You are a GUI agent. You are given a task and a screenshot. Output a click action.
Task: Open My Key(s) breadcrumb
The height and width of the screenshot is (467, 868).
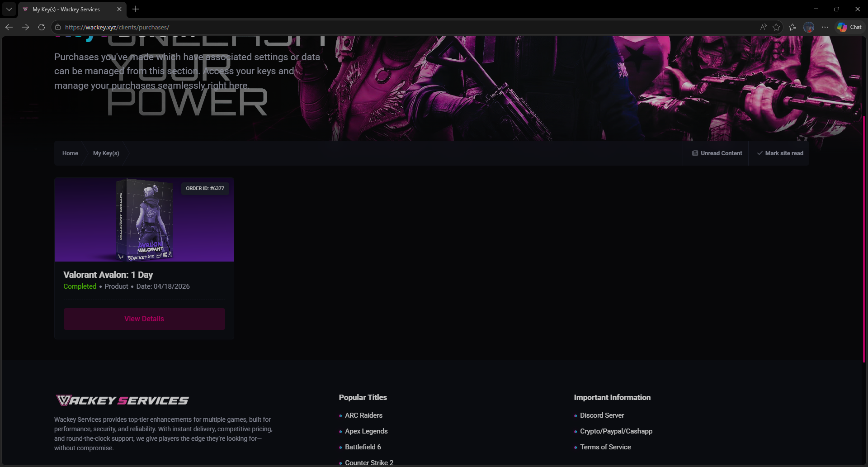(x=106, y=153)
